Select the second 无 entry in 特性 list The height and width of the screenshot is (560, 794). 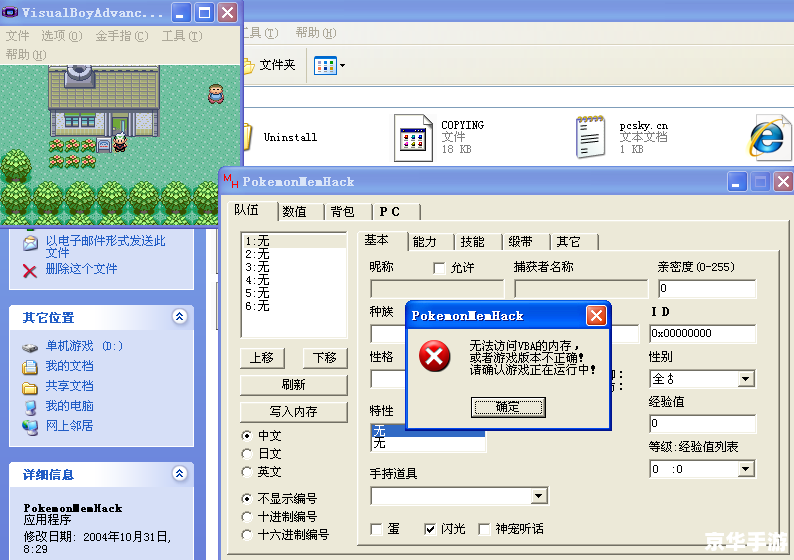point(428,444)
